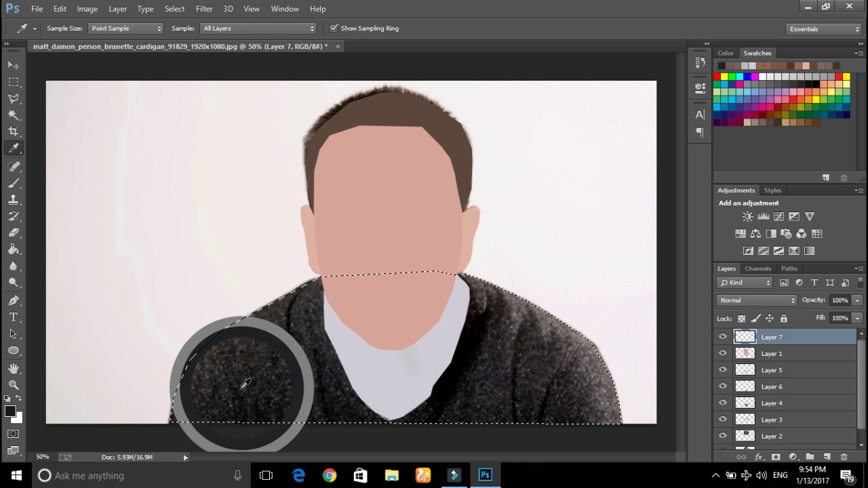868x488 pixels.
Task: Open the Levels adjustment in Adjustments panel
Action: (763, 216)
